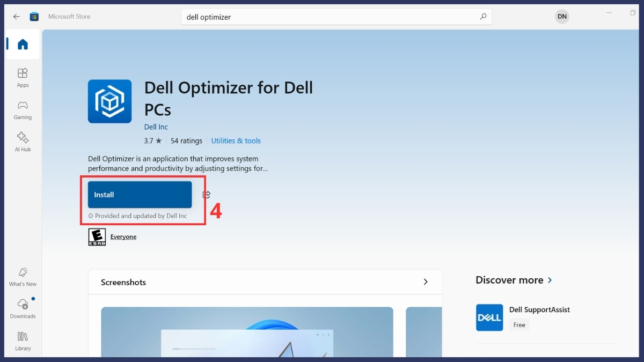Click the Everyone rating link

(123, 237)
